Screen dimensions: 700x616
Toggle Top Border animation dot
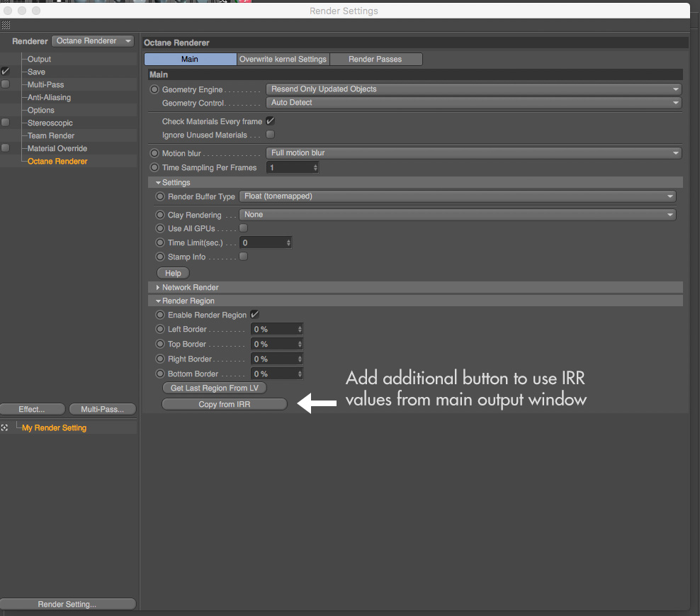click(x=160, y=344)
